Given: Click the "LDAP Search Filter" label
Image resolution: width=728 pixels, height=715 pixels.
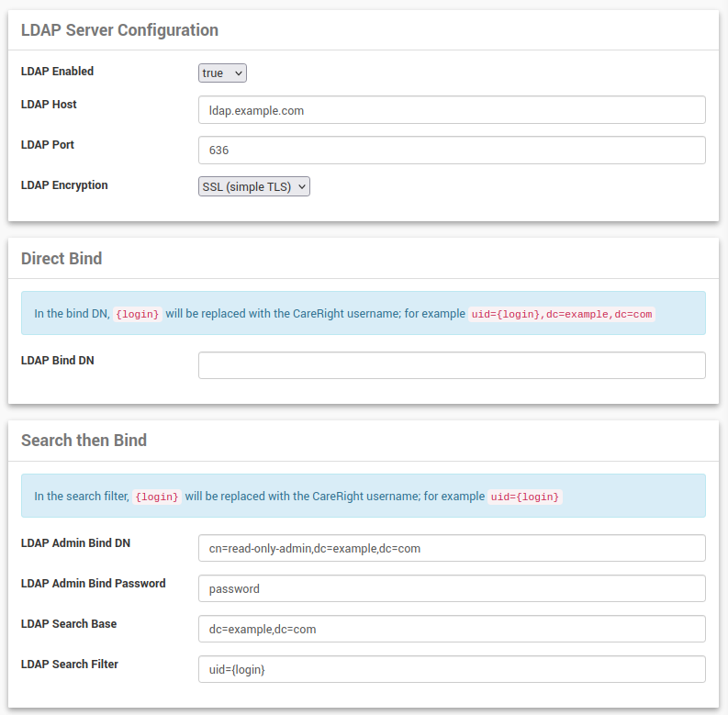Looking at the screenshot, I should [x=70, y=665].
